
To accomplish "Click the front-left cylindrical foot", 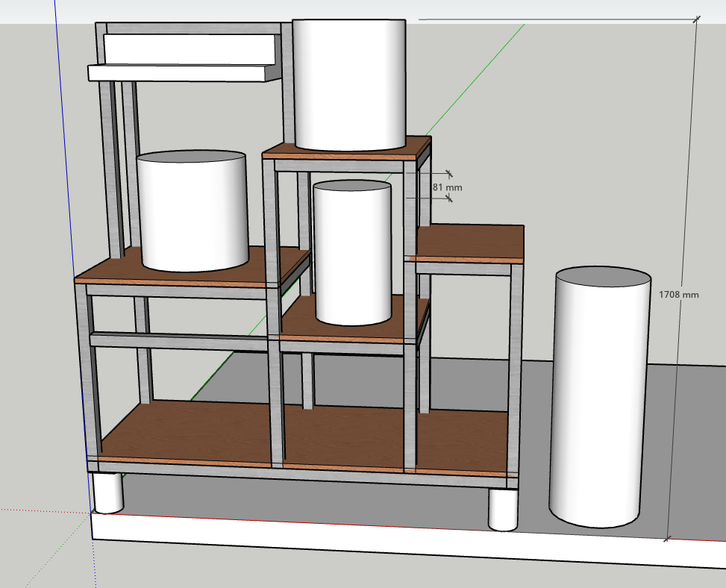I will (x=107, y=492).
